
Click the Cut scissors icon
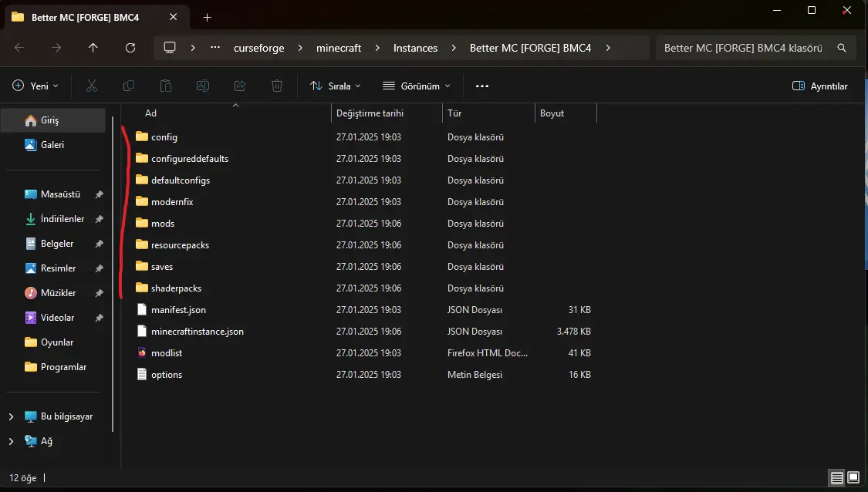point(92,86)
